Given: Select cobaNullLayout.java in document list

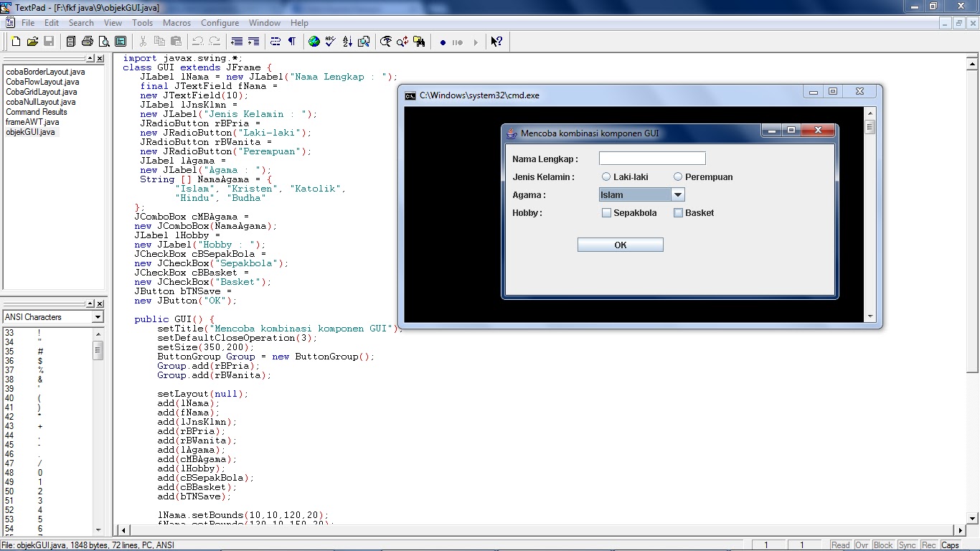Looking at the screenshot, I should 40,102.
